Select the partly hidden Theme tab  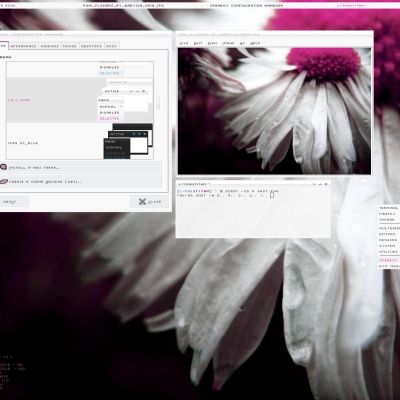(3, 46)
